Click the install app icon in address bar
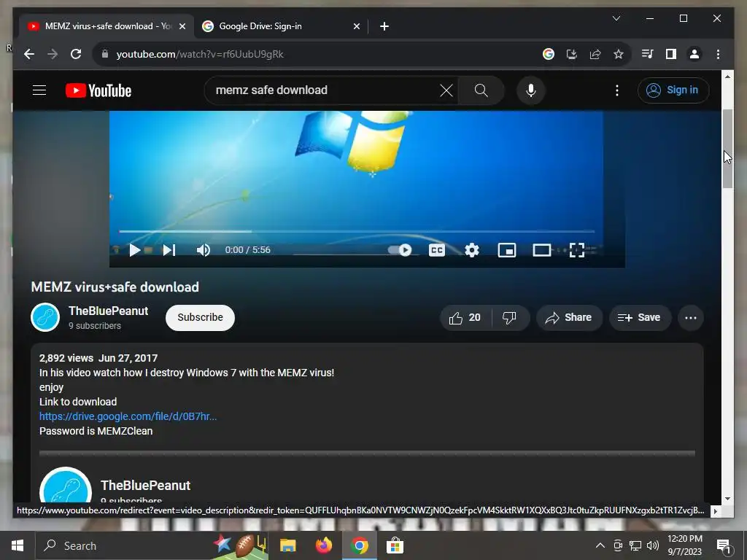Viewport: 747px width, 560px height. coord(572,54)
